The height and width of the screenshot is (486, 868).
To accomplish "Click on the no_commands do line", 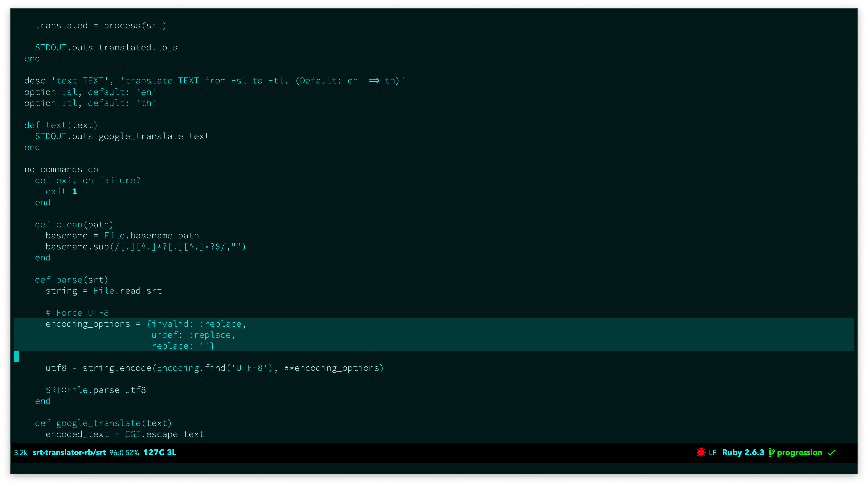I will pyautogui.click(x=61, y=170).
